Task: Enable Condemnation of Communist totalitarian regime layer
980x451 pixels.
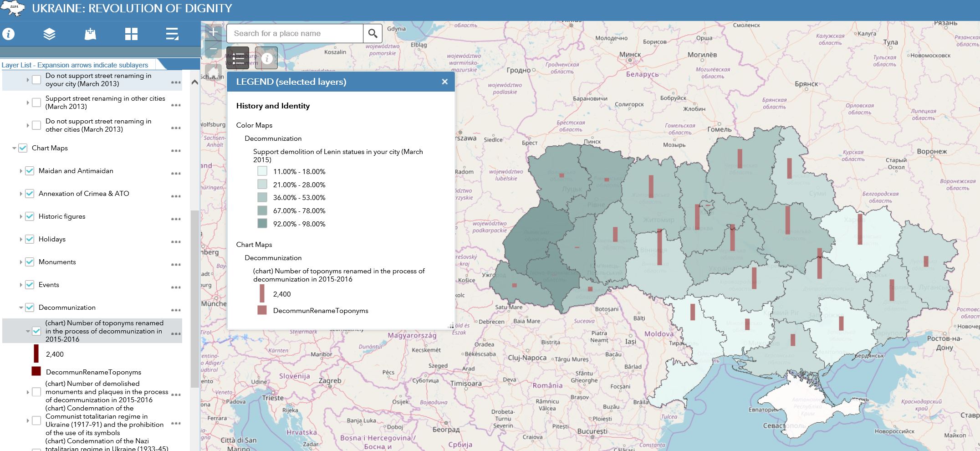Action: (36, 420)
